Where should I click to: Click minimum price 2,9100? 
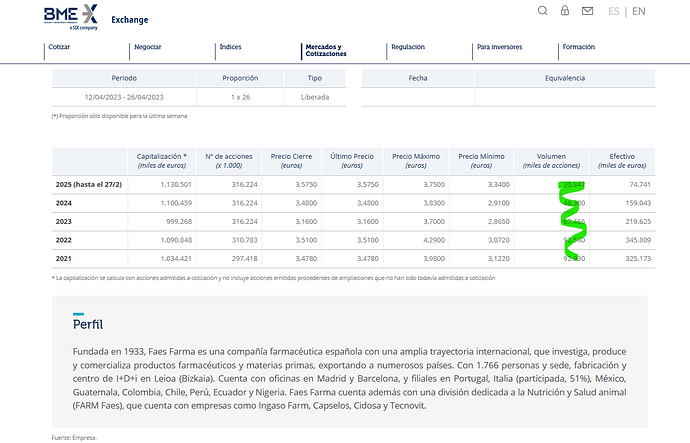click(499, 203)
